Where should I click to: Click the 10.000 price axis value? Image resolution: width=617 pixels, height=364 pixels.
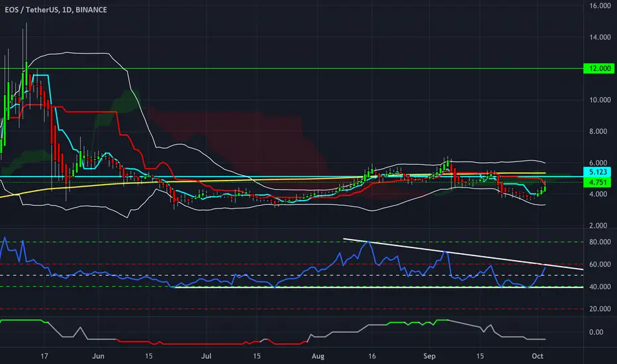(x=600, y=100)
